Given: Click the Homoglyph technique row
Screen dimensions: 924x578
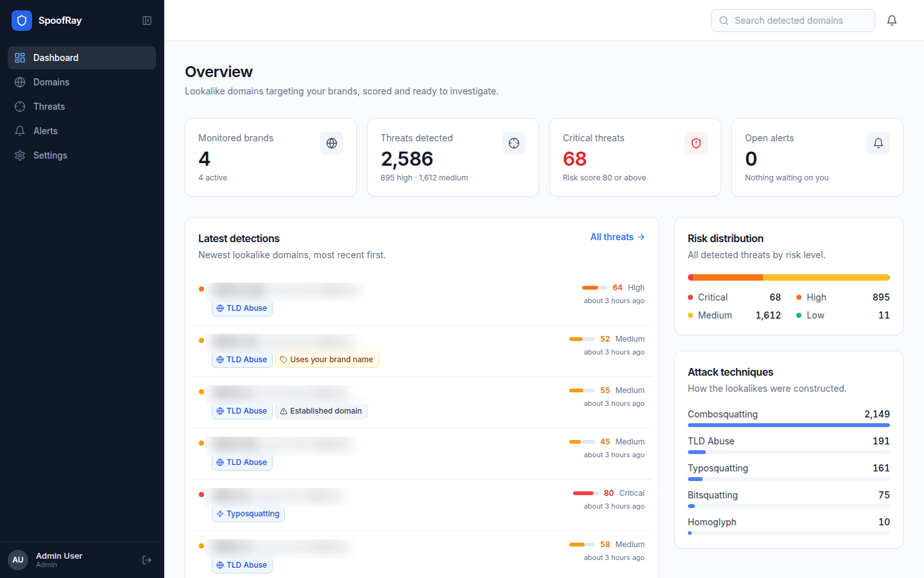Looking at the screenshot, I should point(789,525).
